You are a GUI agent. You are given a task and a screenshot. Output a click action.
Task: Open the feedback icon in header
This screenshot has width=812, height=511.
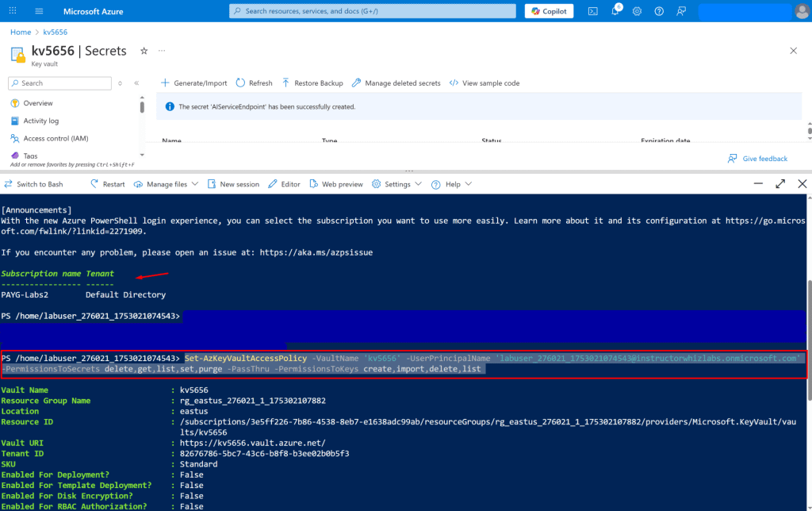[x=681, y=11]
